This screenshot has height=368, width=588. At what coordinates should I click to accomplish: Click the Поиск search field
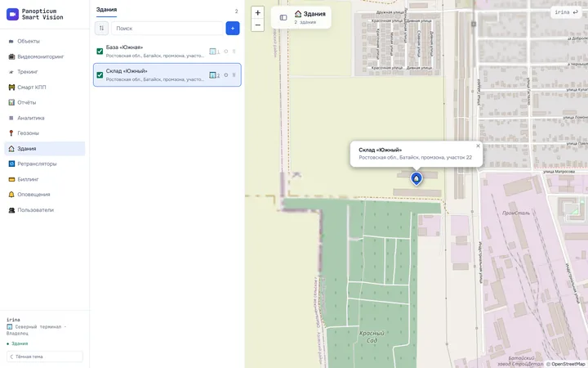pyautogui.click(x=167, y=28)
